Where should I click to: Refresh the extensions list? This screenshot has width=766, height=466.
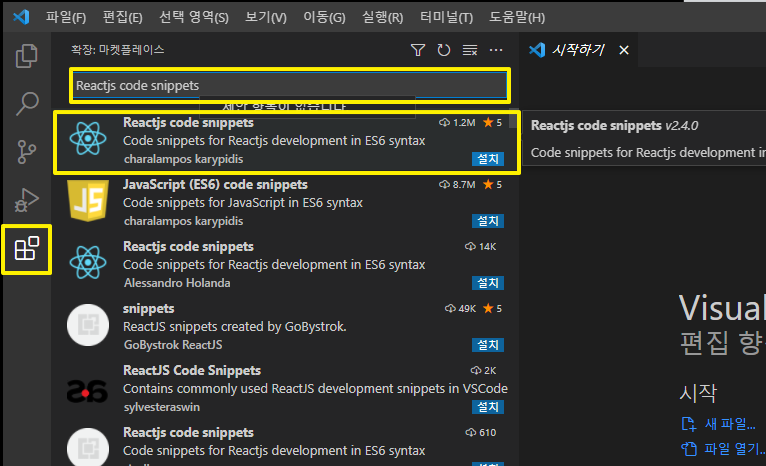coord(444,50)
